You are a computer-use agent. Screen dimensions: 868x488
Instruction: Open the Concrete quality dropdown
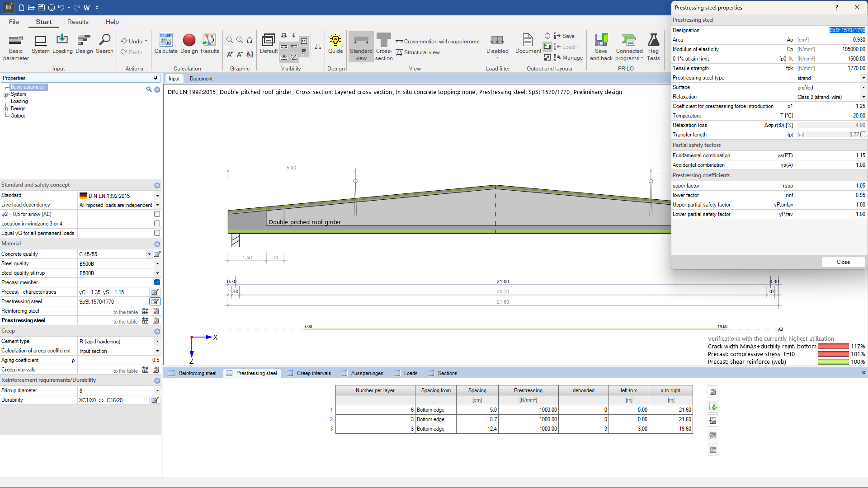(x=149, y=254)
